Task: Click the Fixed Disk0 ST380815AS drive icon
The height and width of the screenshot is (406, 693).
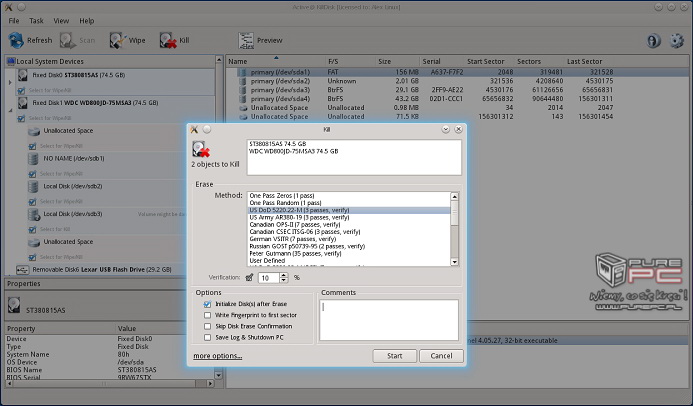Action: [x=22, y=74]
